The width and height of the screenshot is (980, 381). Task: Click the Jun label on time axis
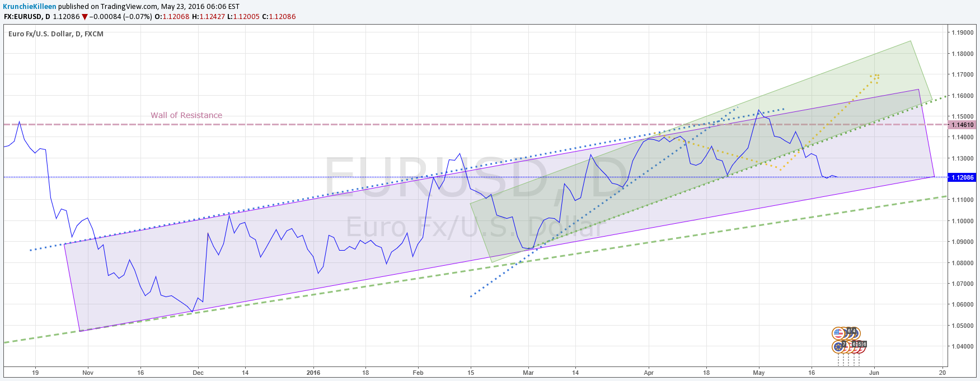874,373
